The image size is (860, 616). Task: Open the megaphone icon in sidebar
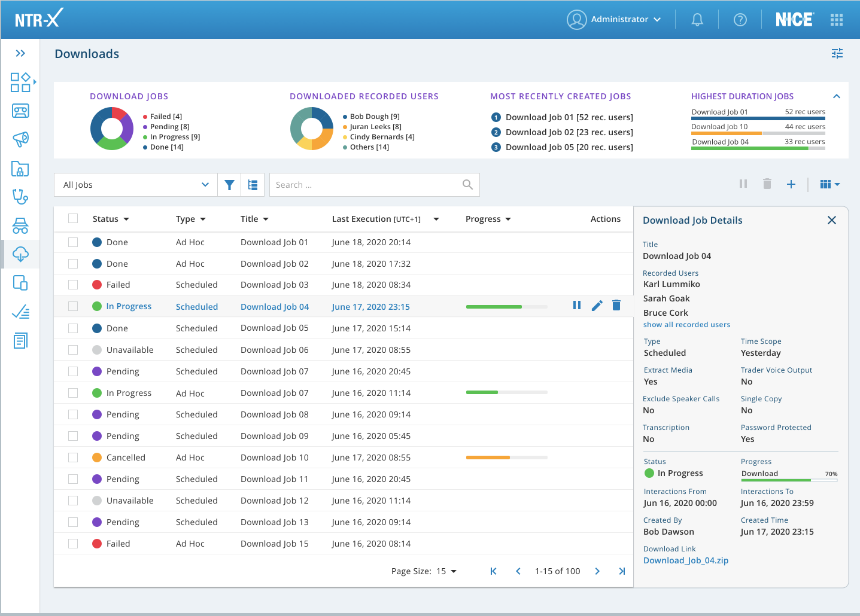[20, 139]
